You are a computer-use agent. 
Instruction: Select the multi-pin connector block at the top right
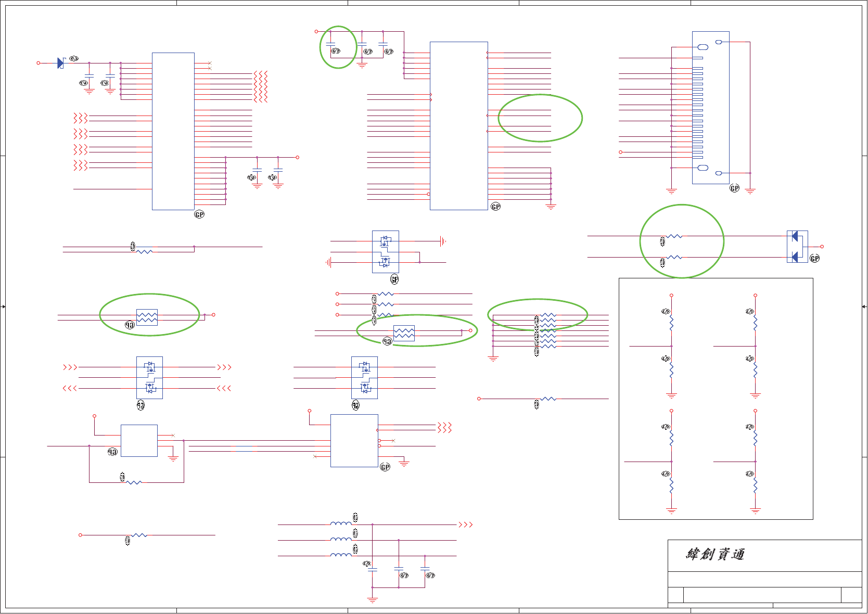[710, 107]
